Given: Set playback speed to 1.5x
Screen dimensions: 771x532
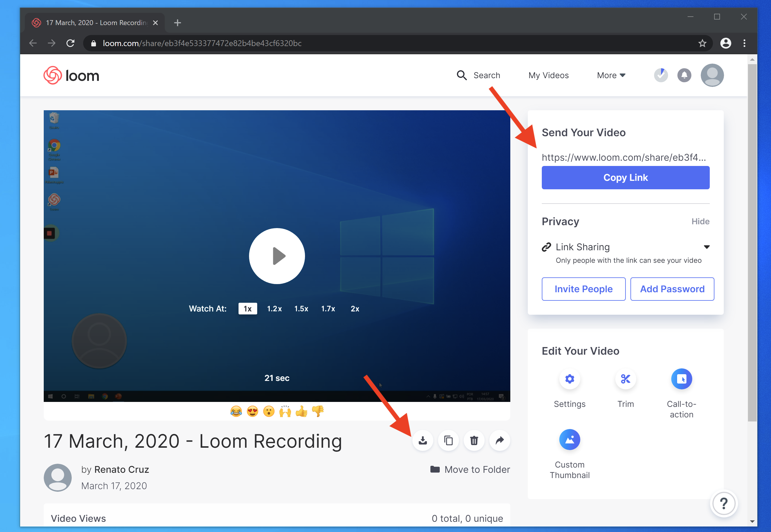Looking at the screenshot, I should click(x=301, y=309).
